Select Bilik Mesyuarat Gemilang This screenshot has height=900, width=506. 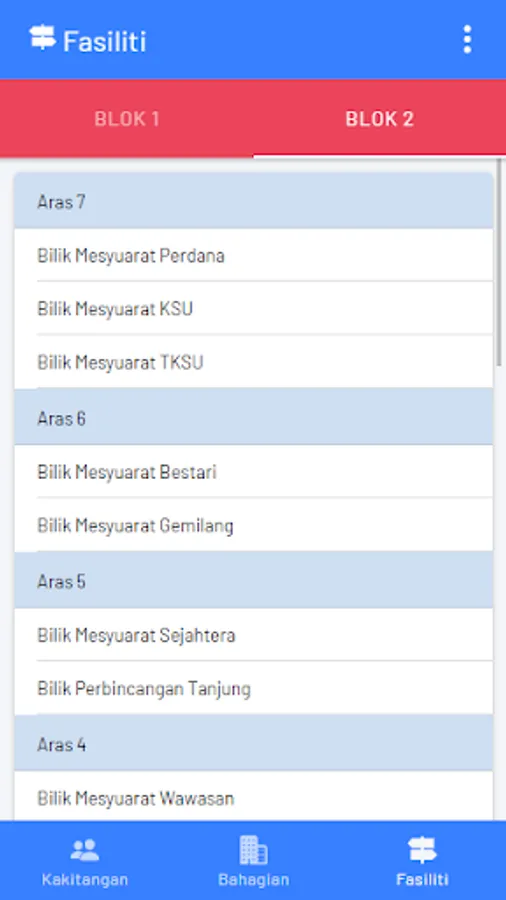click(254, 525)
